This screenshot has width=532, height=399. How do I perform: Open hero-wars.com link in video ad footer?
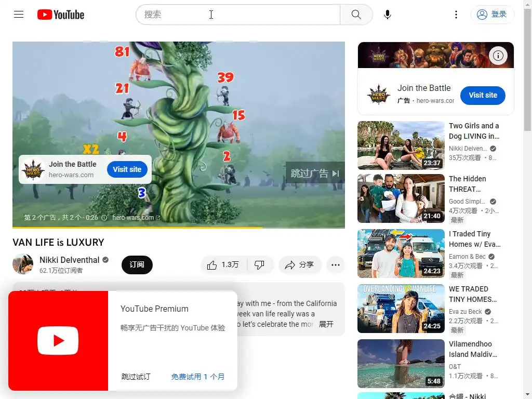[x=136, y=218]
